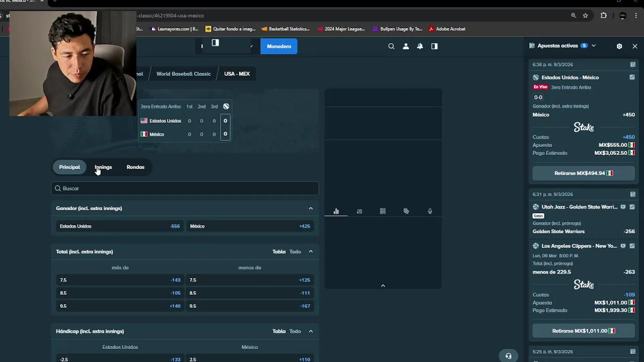Screen dimensions: 644x362
Task: Collapse the Hándicap (incl. extra innings) market
Action: click(x=310, y=331)
